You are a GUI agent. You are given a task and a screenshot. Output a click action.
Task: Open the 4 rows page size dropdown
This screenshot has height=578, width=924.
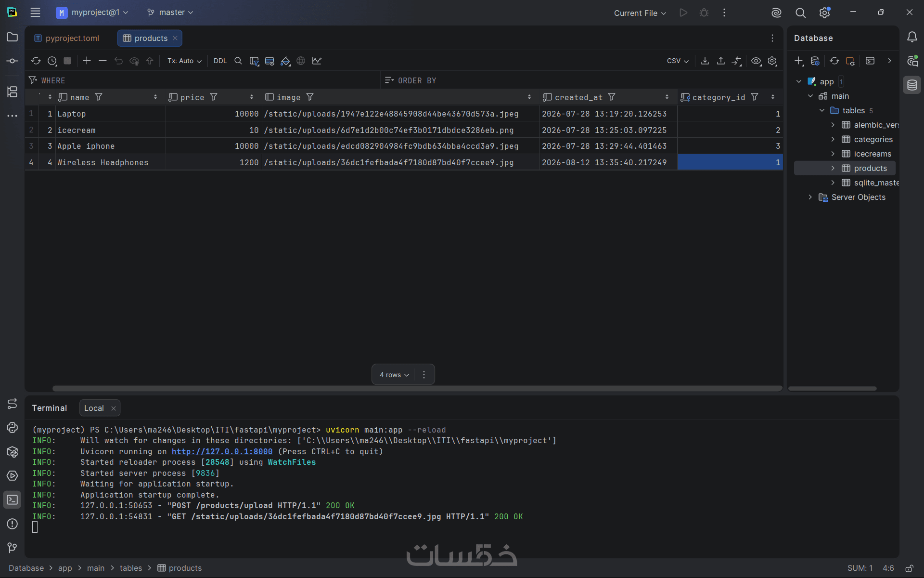[x=394, y=375]
